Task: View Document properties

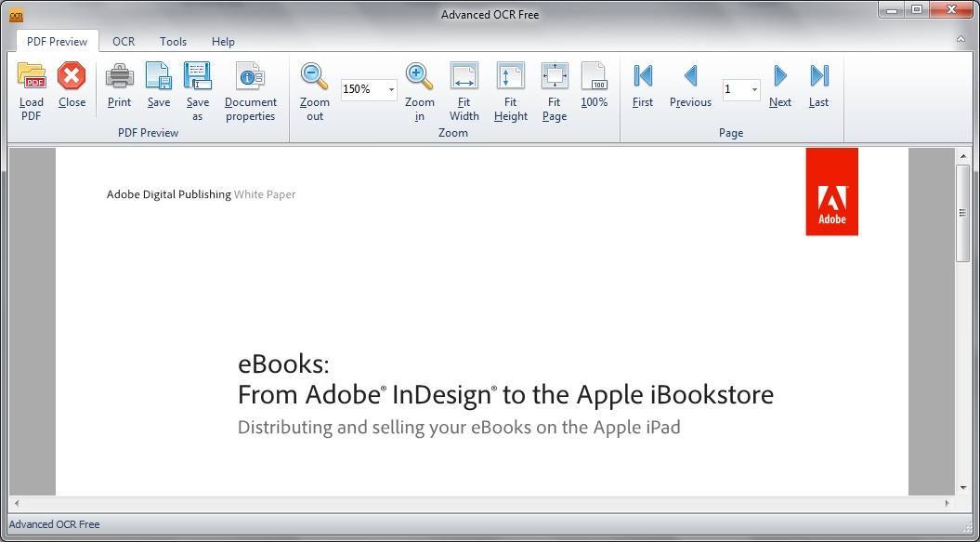Action: [250, 89]
